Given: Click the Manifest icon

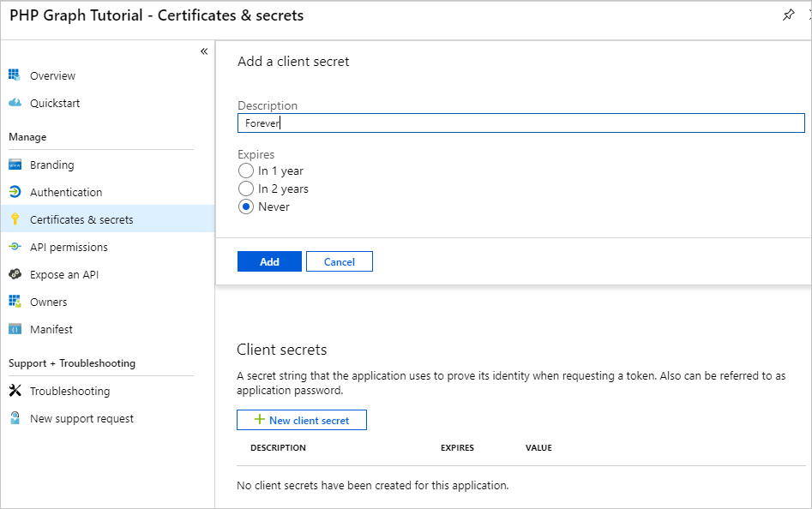Looking at the screenshot, I should click(x=15, y=329).
